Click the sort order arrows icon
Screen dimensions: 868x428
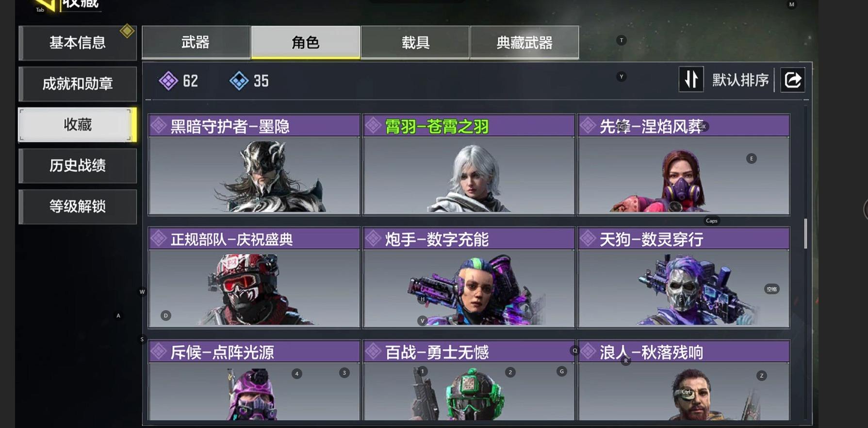click(x=691, y=79)
